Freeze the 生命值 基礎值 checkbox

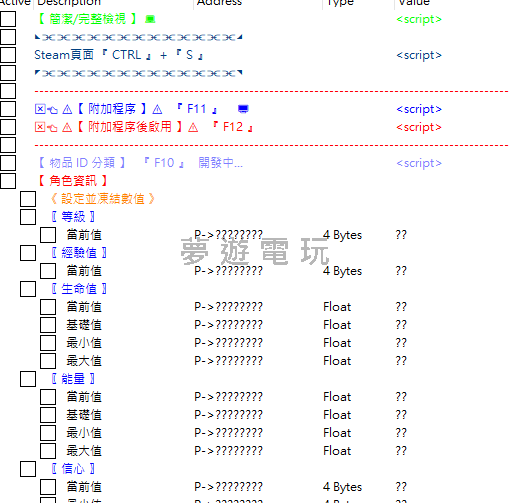(48, 325)
